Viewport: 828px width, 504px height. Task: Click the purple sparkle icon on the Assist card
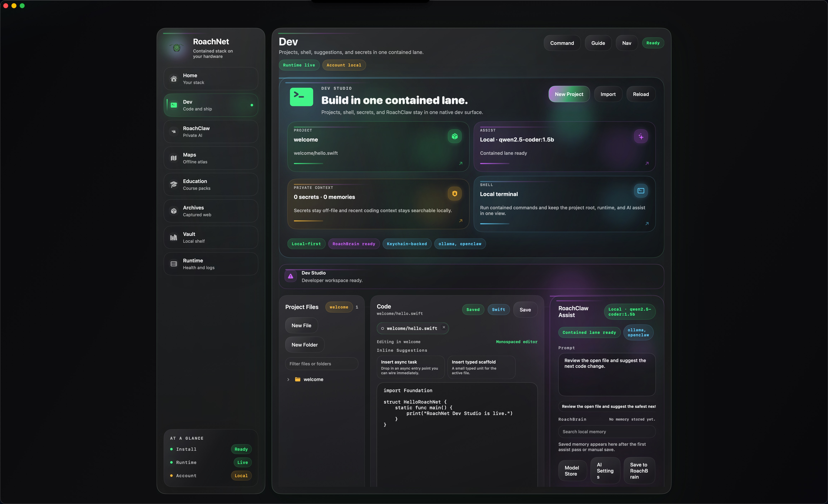(641, 136)
